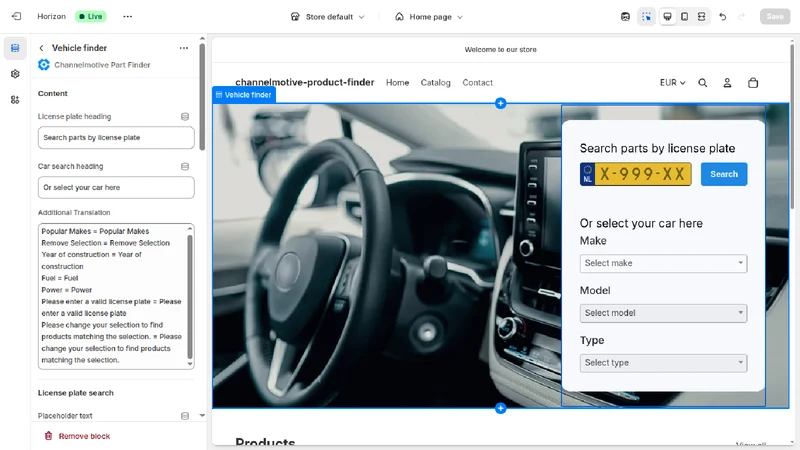Image resolution: width=800 pixels, height=450 pixels.
Task: Open the storefront cart bag icon
Action: pos(753,83)
